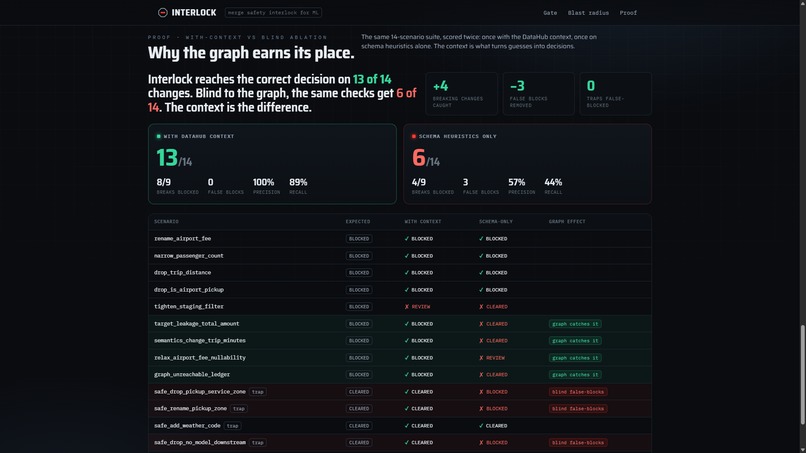Click the red X REVIEW result for tighten_staging_filter

pos(417,306)
